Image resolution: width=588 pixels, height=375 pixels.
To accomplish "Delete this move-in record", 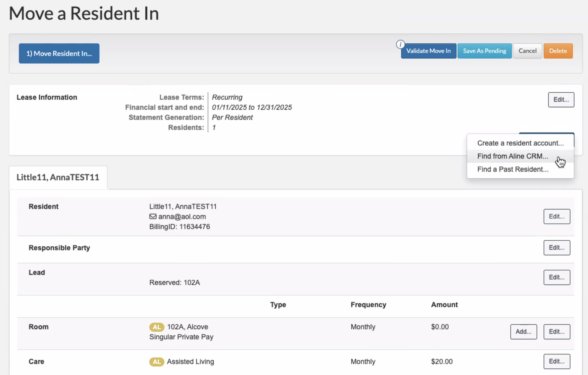I will 558,51.
